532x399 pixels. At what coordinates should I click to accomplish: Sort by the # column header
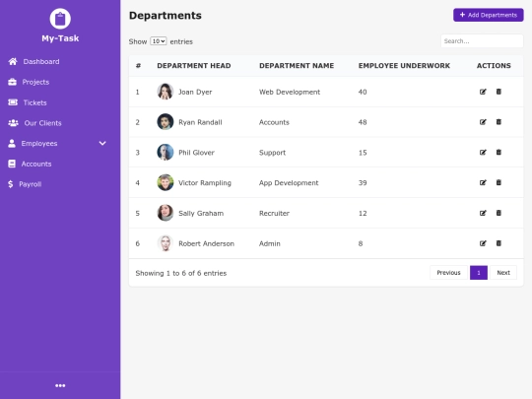tap(138, 65)
